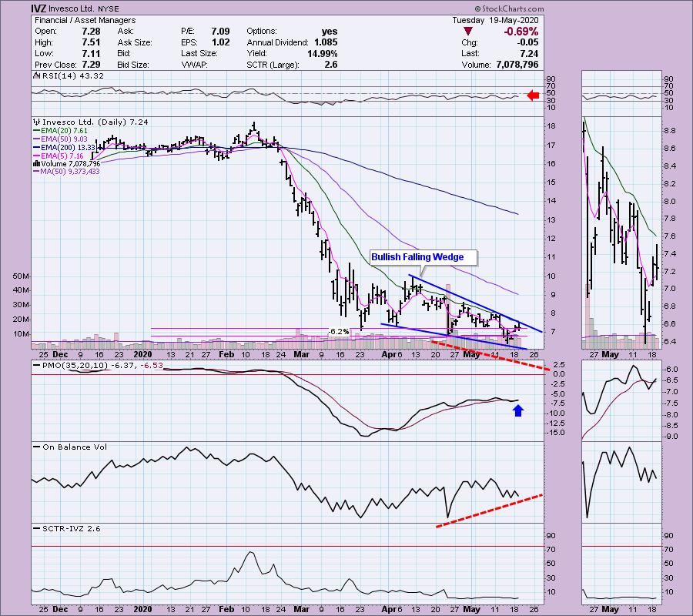Click the Open price value 7.28
The height and width of the screenshot is (616, 693).
(91, 32)
